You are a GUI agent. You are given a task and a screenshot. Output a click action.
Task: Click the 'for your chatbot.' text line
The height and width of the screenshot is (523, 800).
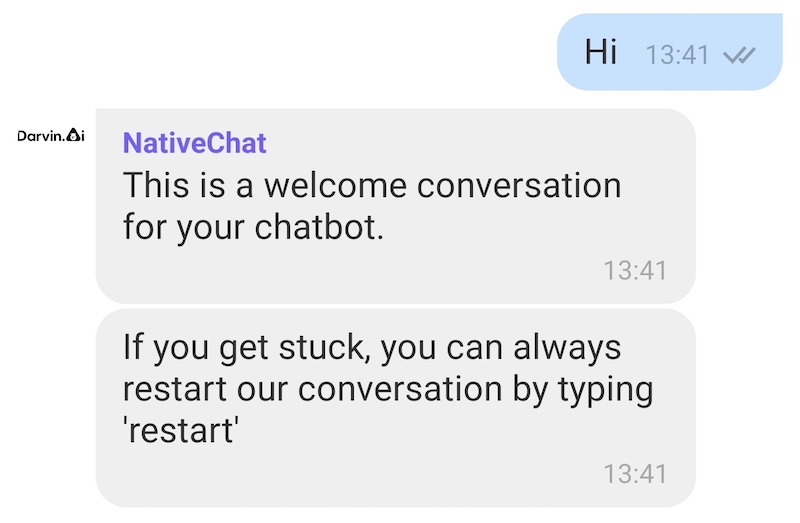tap(253, 227)
